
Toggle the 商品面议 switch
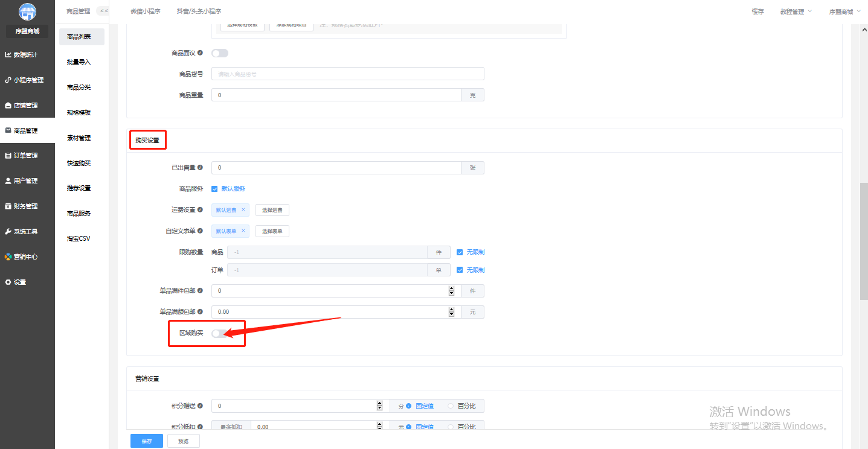220,53
